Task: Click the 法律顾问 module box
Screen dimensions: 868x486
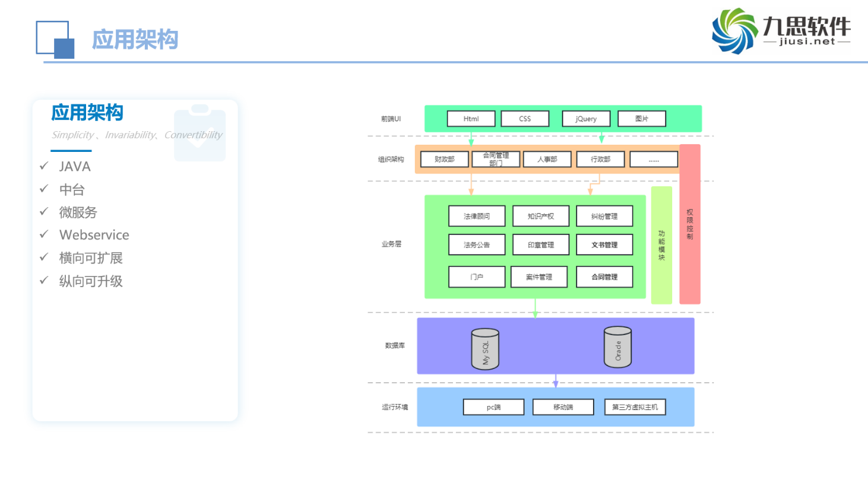Action: 477,216
